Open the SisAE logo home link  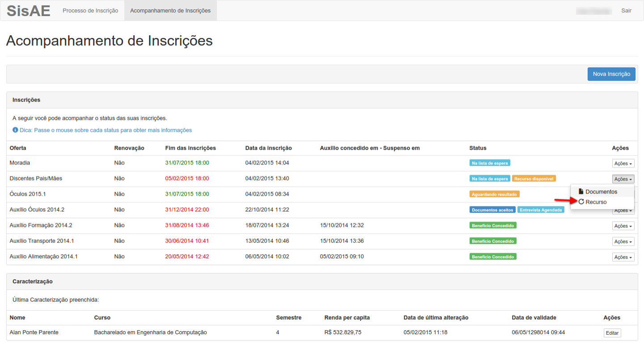[x=29, y=10]
